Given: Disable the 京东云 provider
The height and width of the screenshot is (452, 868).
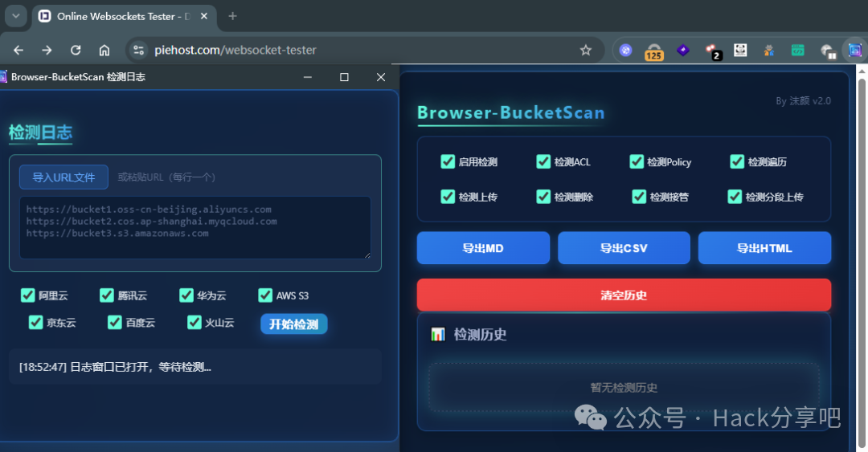Looking at the screenshot, I should point(35,322).
